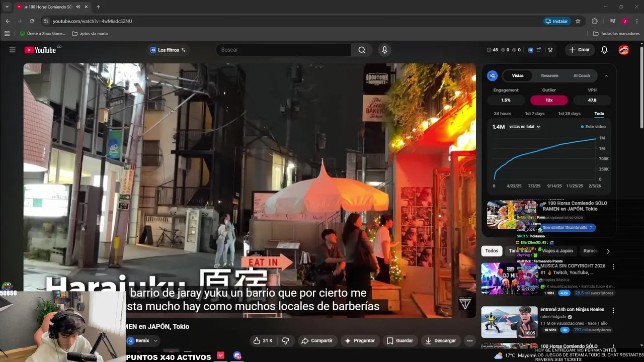Select the 24 hours range

[x=502, y=114]
